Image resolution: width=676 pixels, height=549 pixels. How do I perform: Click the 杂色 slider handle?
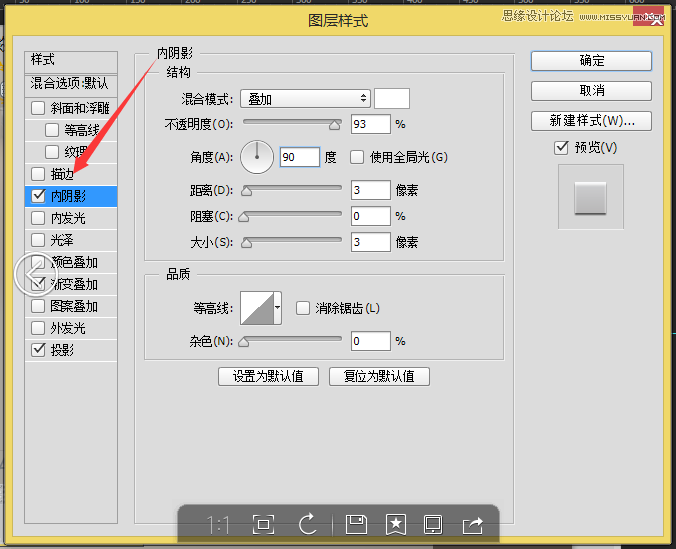(x=244, y=342)
